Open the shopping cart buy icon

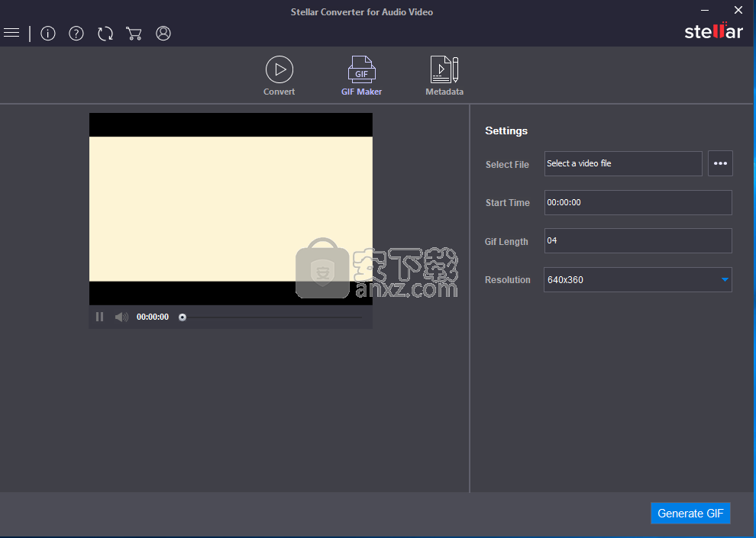pos(134,34)
